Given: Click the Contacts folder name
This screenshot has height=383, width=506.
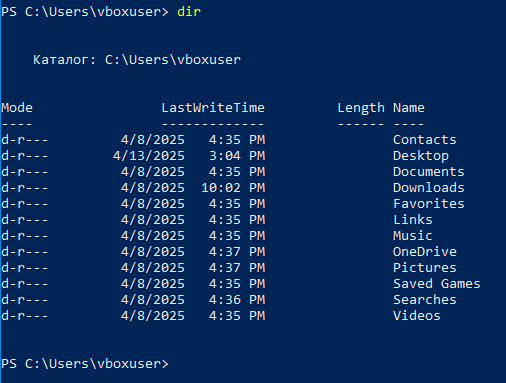Looking at the screenshot, I should [424, 140].
